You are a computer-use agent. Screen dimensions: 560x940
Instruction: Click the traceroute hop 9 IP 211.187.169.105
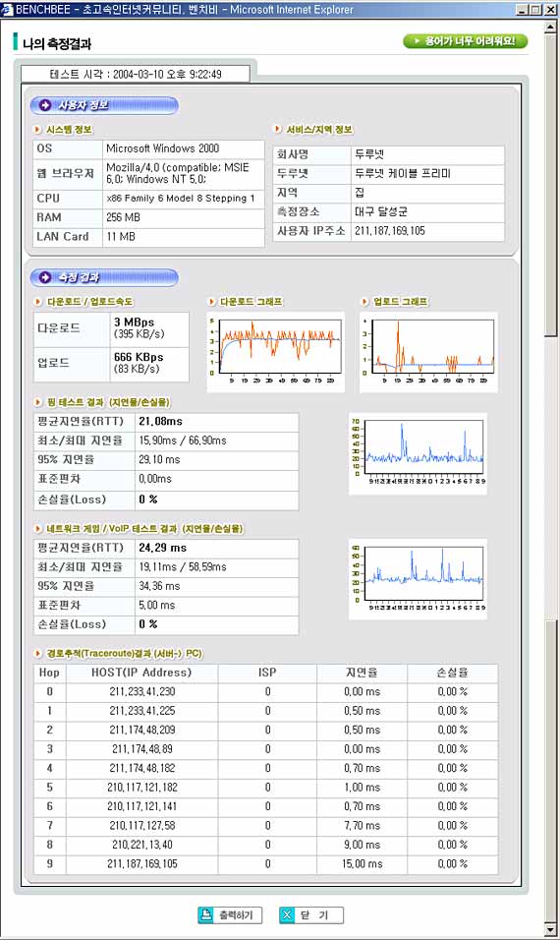click(x=142, y=864)
